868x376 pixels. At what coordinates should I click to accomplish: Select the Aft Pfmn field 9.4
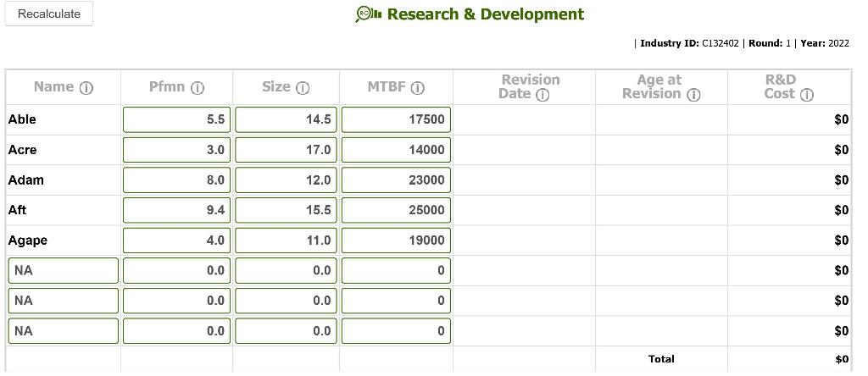coord(176,210)
